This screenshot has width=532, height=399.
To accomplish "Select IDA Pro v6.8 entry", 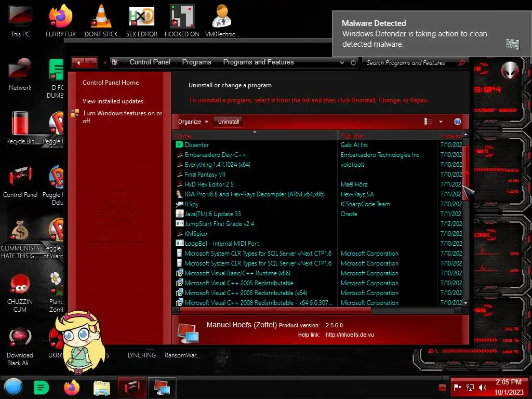I will [x=318, y=194].
